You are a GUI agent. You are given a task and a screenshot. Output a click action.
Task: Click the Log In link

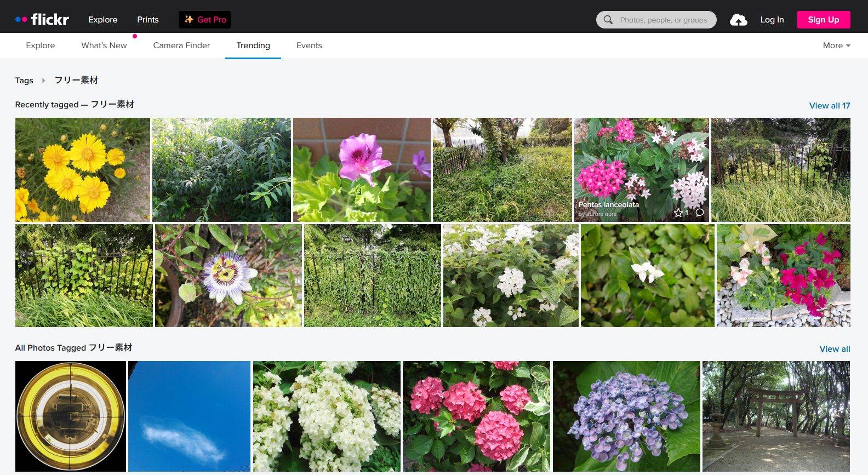pos(772,20)
